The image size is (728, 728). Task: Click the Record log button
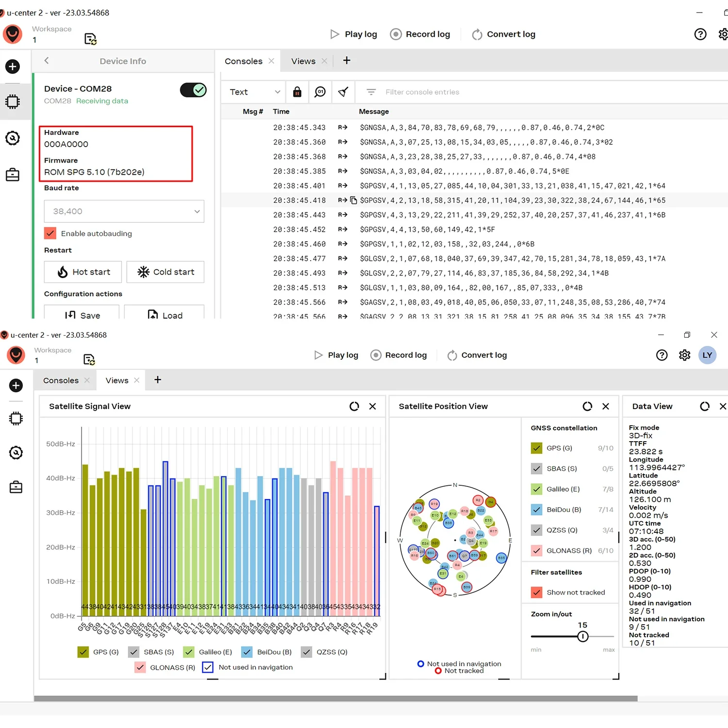click(x=420, y=34)
